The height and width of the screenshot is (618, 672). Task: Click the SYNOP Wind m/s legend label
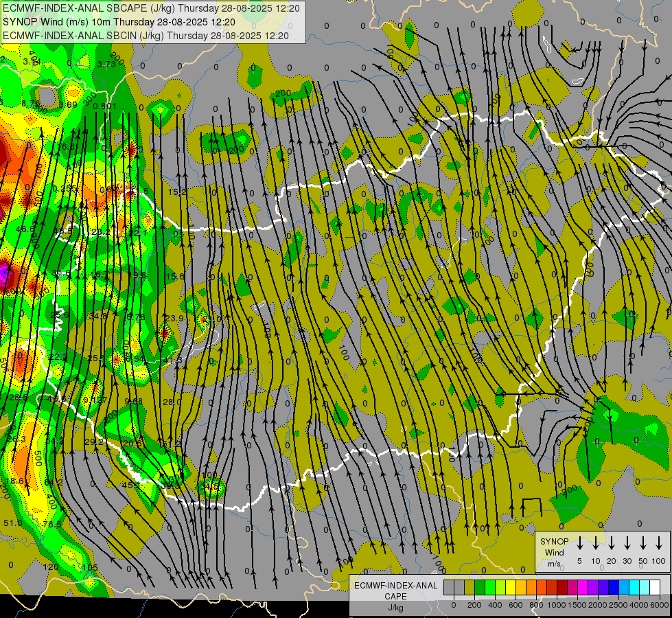tap(555, 553)
